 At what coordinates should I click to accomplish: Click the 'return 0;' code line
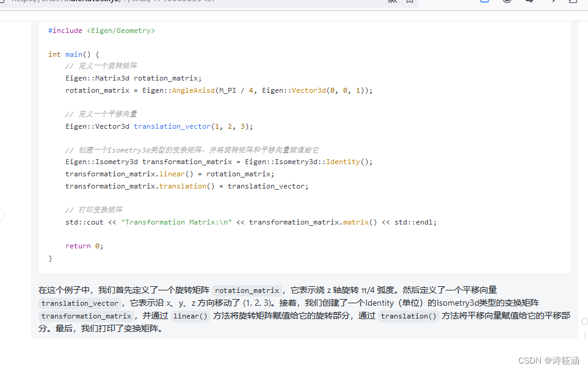84,246
